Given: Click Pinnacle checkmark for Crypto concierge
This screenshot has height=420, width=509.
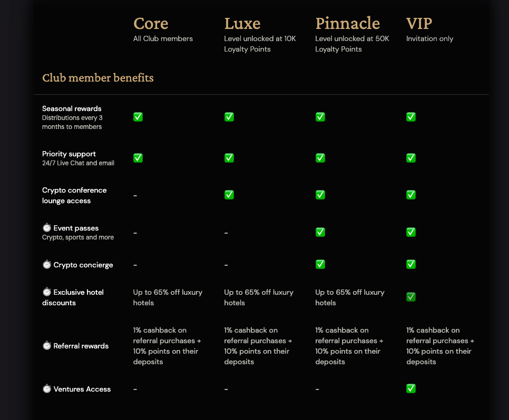Looking at the screenshot, I should coord(320,264).
